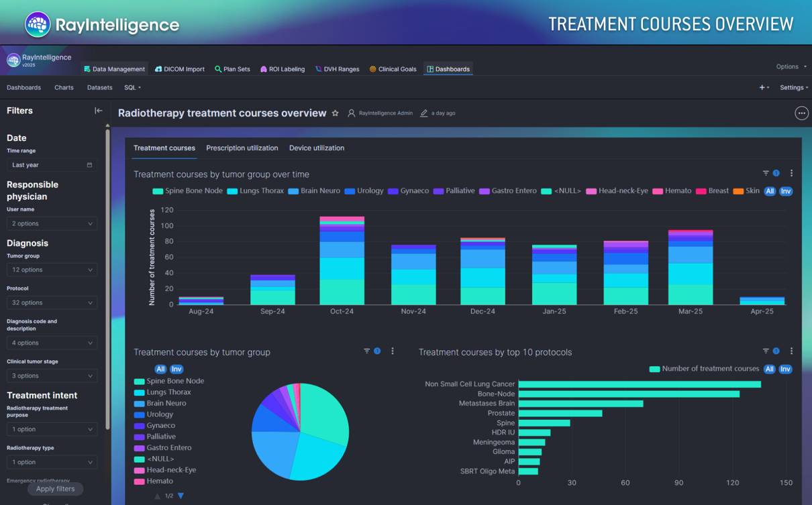This screenshot has height=505, width=812.
Task: Go to next legend page arrow
Action: tap(181, 496)
